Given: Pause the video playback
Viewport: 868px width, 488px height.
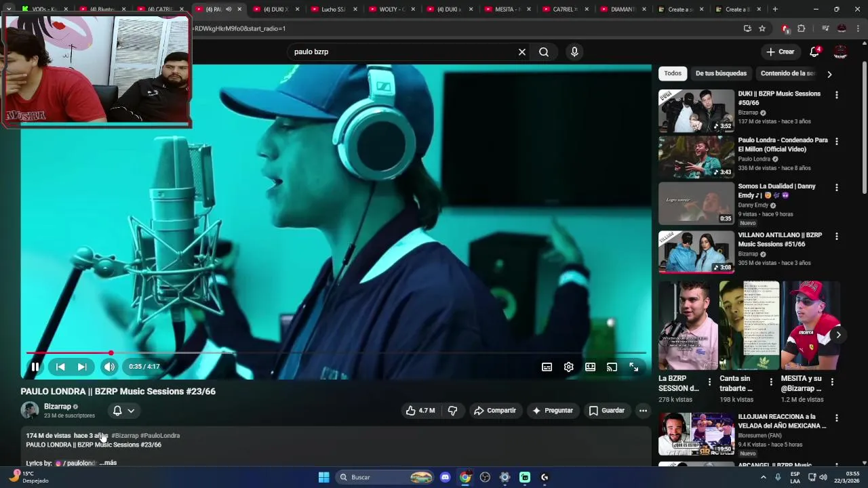Looking at the screenshot, I should pos(35,367).
